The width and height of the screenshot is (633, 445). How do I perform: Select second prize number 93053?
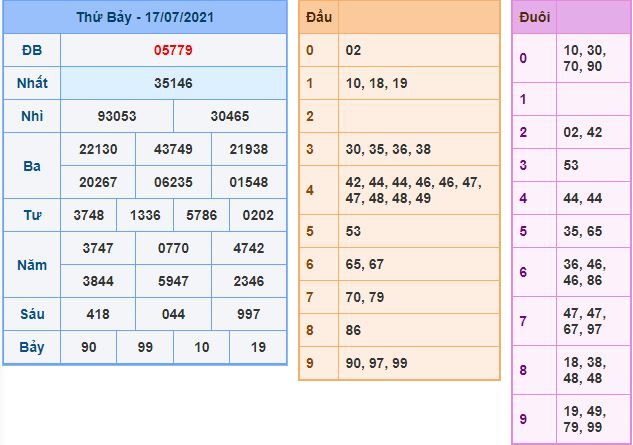click(117, 116)
